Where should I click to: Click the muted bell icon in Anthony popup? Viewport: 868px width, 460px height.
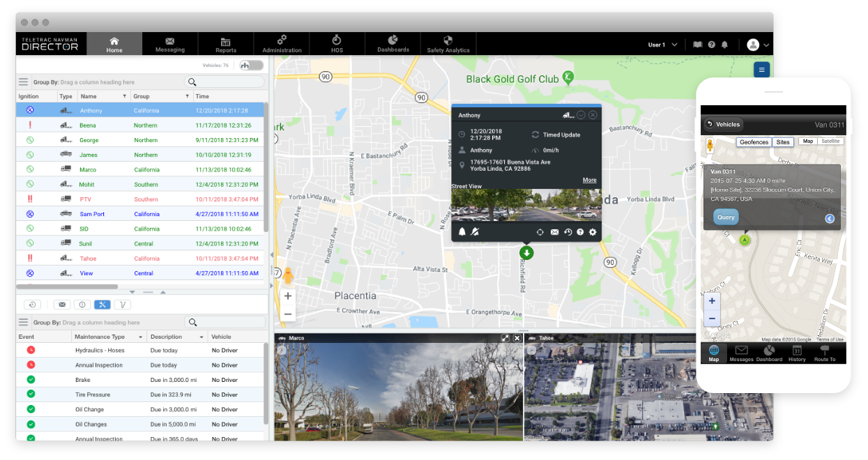[475, 232]
